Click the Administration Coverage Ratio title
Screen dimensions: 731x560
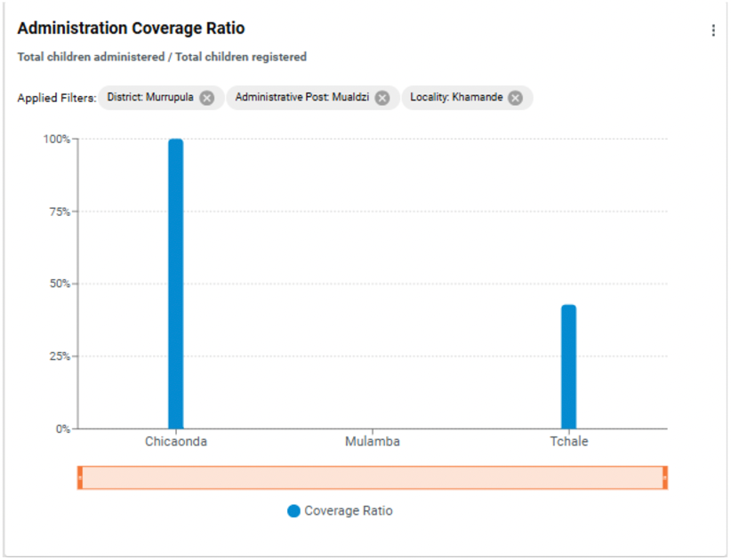pyautogui.click(x=131, y=28)
